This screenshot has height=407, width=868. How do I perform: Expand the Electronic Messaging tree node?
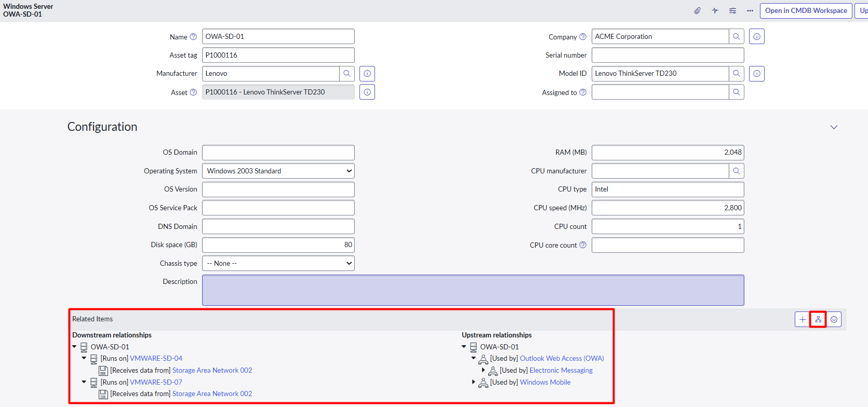484,370
